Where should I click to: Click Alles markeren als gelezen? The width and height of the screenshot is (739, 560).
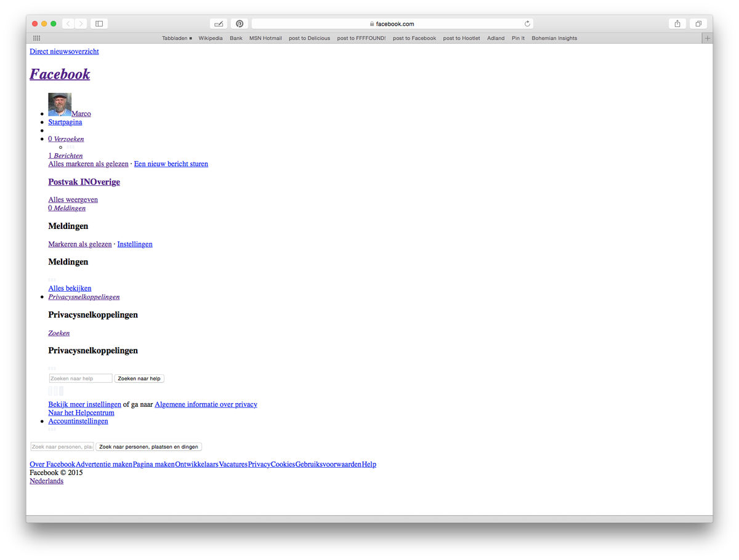click(89, 164)
